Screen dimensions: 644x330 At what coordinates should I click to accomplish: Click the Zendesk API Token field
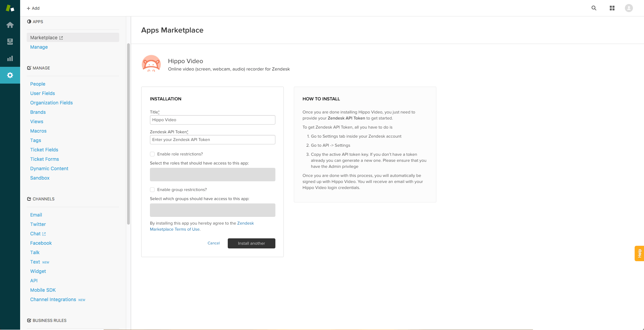click(212, 140)
